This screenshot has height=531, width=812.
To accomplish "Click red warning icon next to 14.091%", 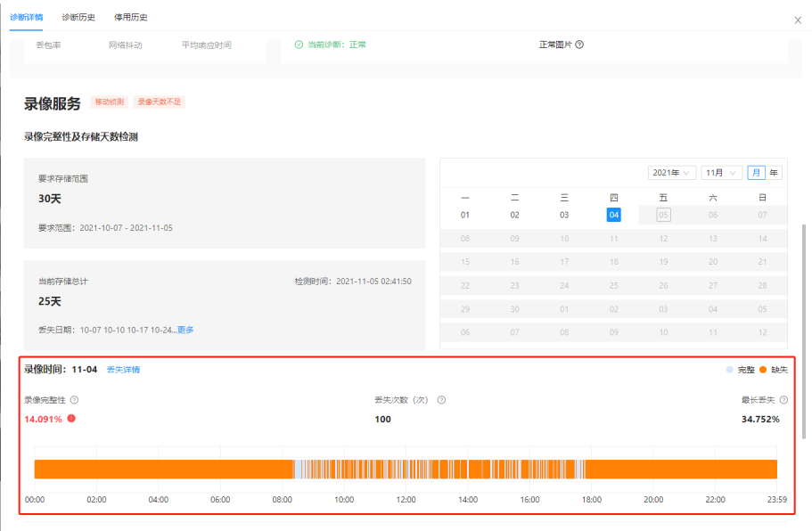I will [x=71, y=419].
